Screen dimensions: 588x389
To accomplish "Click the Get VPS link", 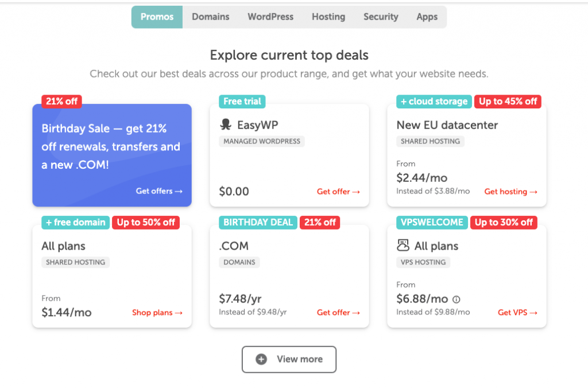I will [x=517, y=313].
